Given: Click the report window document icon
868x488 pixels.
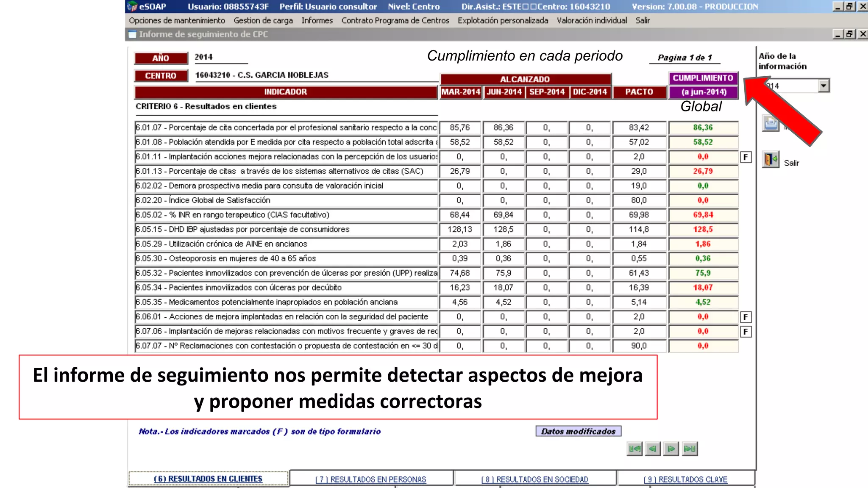Looking at the screenshot, I should click(133, 34).
